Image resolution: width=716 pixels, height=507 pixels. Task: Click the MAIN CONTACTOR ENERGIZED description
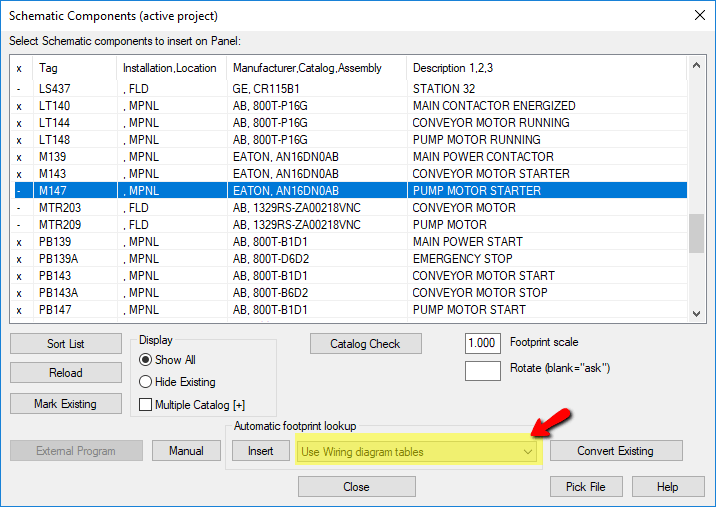[494, 106]
